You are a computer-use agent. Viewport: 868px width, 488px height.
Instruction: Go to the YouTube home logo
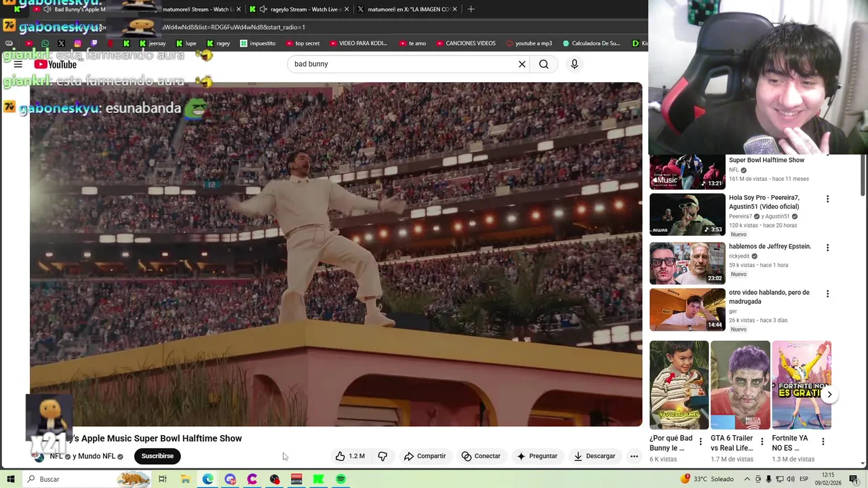click(x=56, y=64)
